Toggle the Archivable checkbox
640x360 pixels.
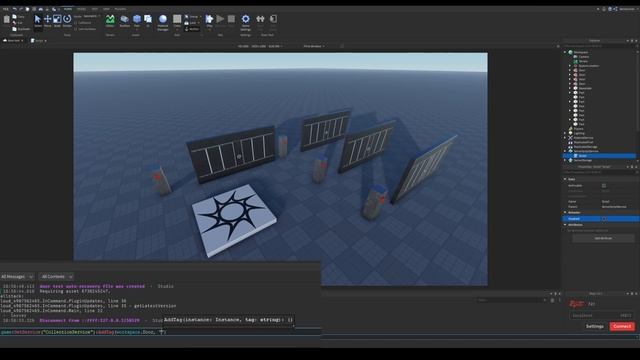604,185
